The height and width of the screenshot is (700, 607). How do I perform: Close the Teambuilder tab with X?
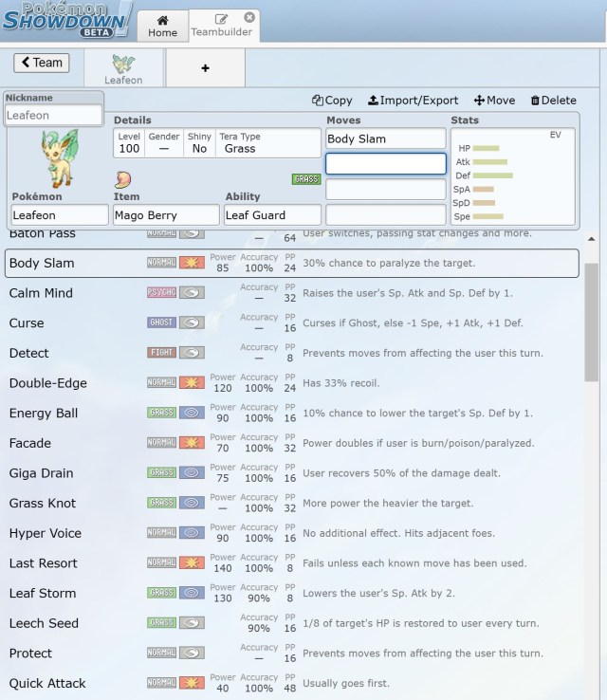(x=249, y=17)
